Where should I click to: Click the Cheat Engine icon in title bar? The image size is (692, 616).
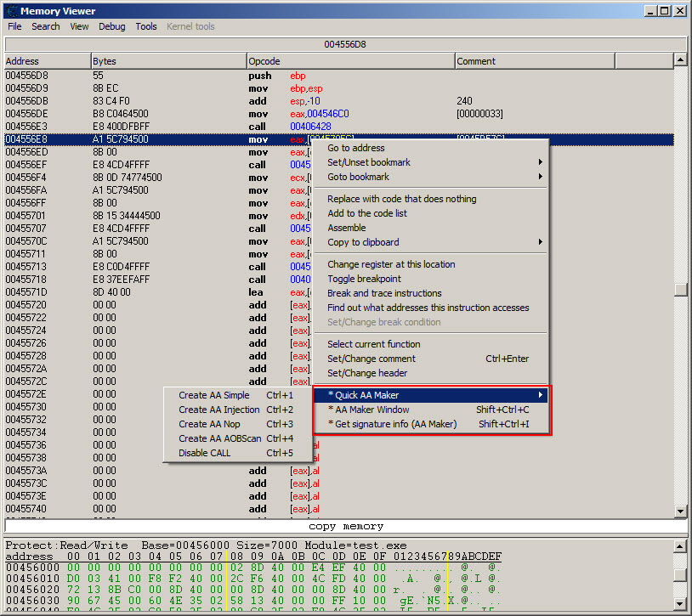10,10
